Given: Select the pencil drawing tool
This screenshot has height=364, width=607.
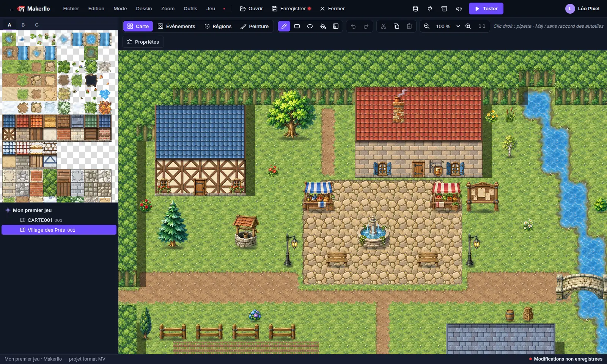Looking at the screenshot, I should tap(284, 26).
